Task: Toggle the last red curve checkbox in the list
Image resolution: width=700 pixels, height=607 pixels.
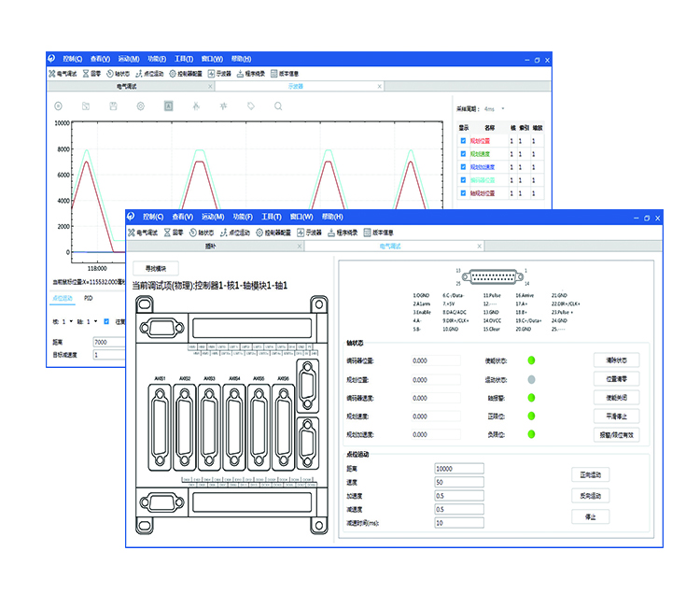Action: pyautogui.click(x=462, y=193)
